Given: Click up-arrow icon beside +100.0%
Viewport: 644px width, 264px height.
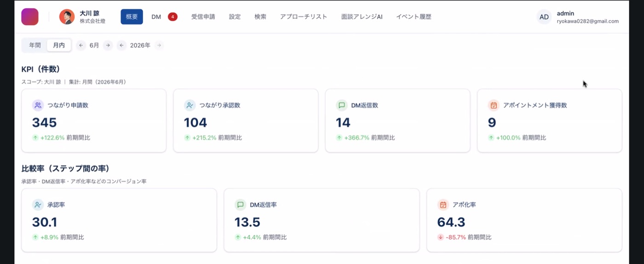Looking at the screenshot, I should click(x=491, y=138).
